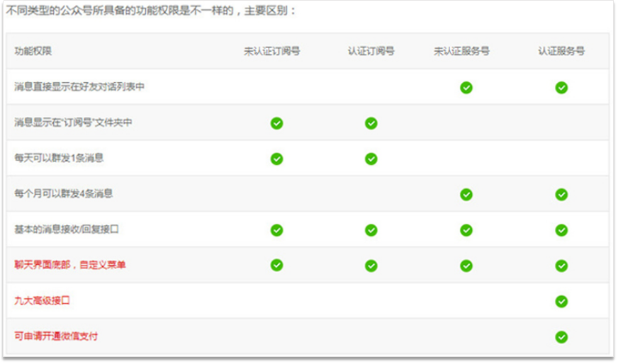The width and height of the screenshot is (618, 364).
Task: Click the green check for 九大高级接口 under 认证服务号
Action: point(561,301)
